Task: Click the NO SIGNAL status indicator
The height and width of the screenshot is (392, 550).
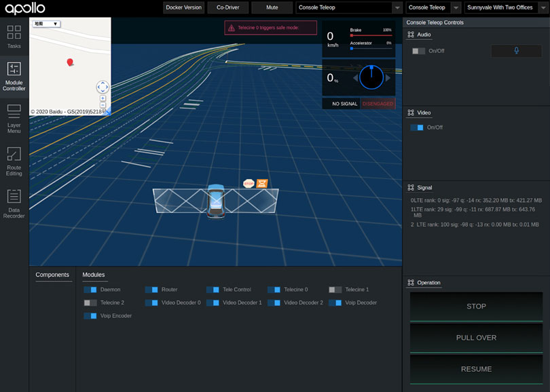Action: coord(342,104)
